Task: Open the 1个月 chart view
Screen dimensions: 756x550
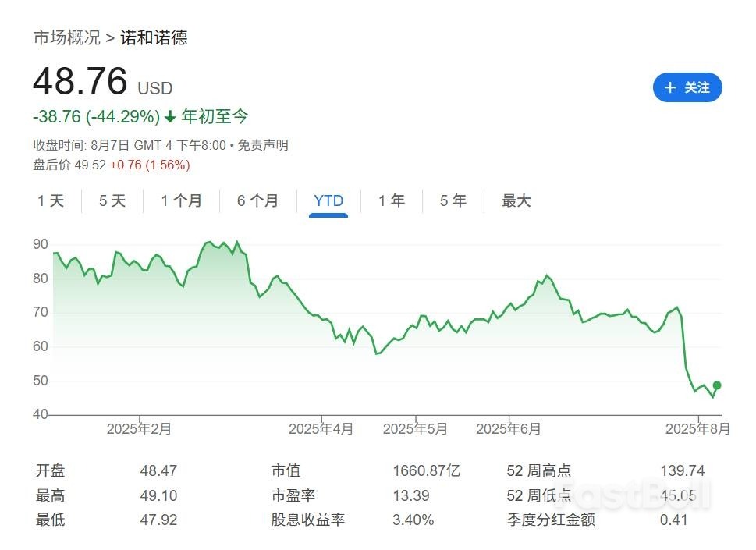Action: [181, 200]
